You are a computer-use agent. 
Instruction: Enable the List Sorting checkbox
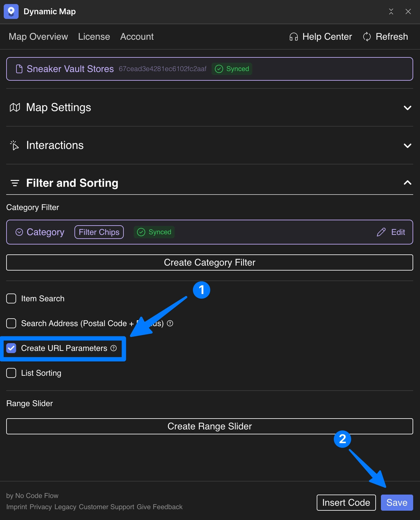pos(11,373)
